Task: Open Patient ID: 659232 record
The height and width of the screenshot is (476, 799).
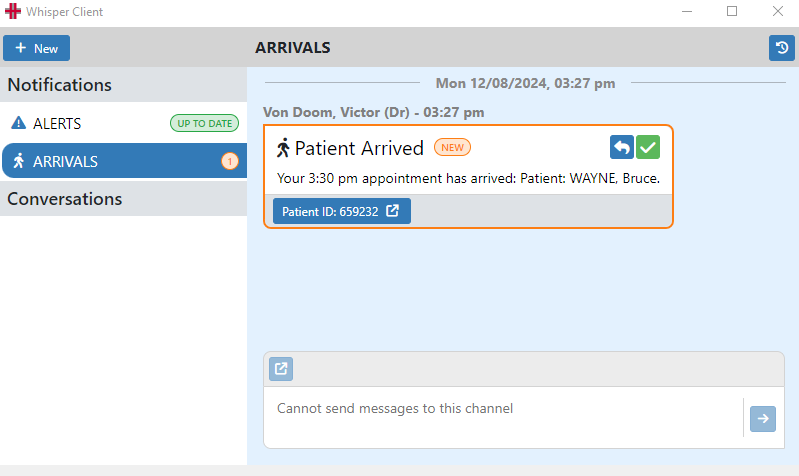Action: click(342, 211)
